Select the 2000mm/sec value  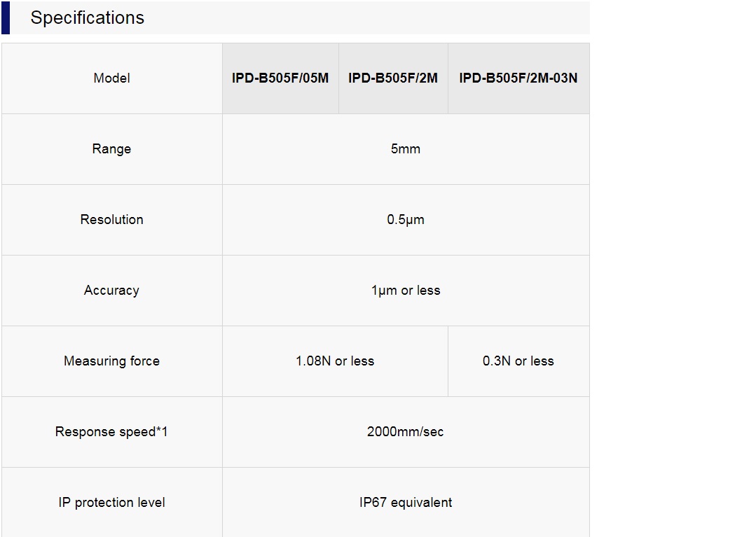click(406, 432)
